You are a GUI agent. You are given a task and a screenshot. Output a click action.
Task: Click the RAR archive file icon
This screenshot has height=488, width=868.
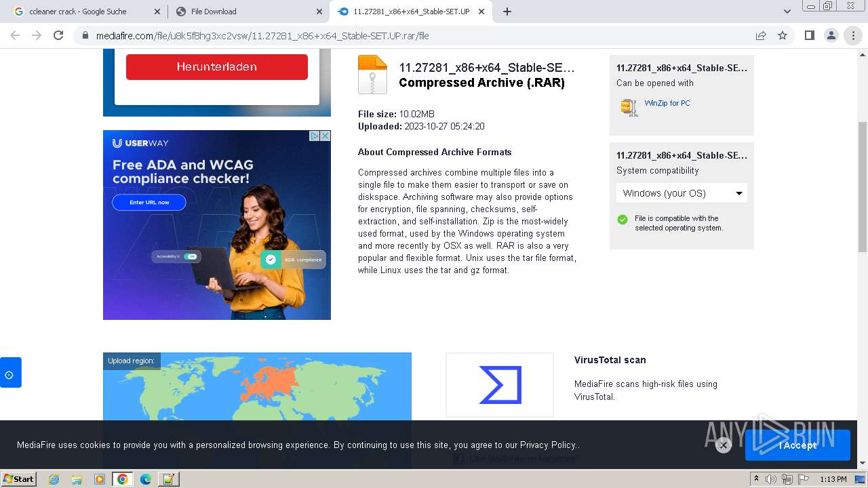(372, 75)
